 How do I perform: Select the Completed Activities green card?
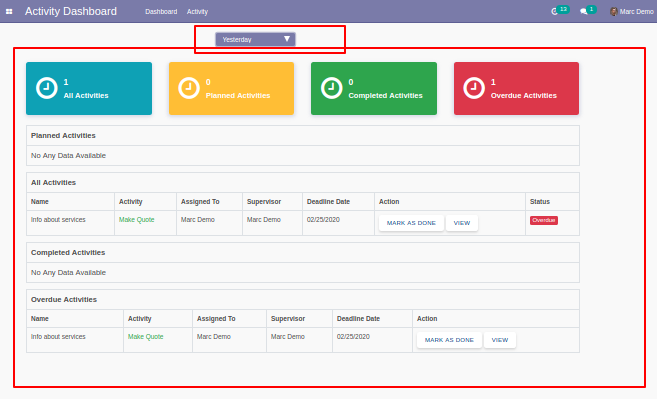pos(374,88)
